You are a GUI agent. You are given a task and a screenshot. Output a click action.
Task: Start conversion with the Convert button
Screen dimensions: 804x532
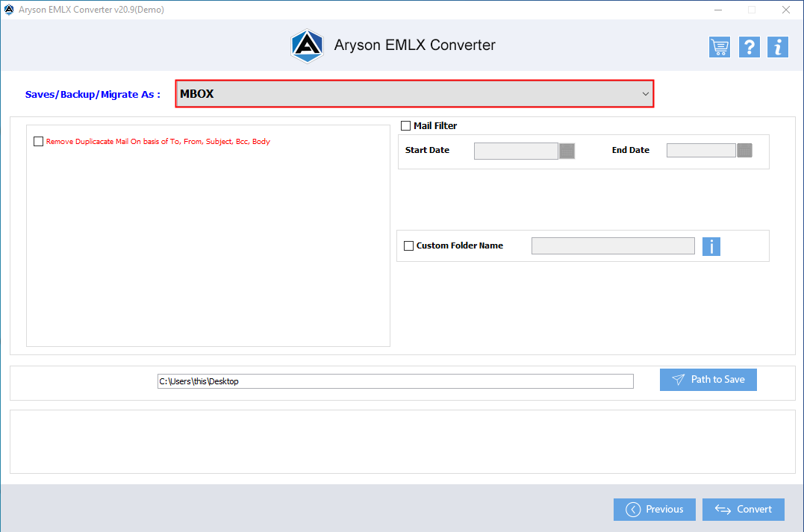(x=743, y=510)
